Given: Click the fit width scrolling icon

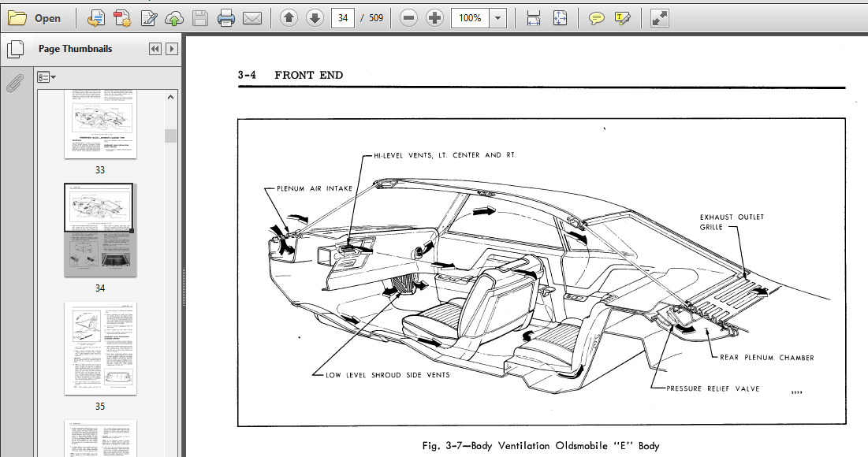Looking at the screenshot, I should click(x=534, y=18).
